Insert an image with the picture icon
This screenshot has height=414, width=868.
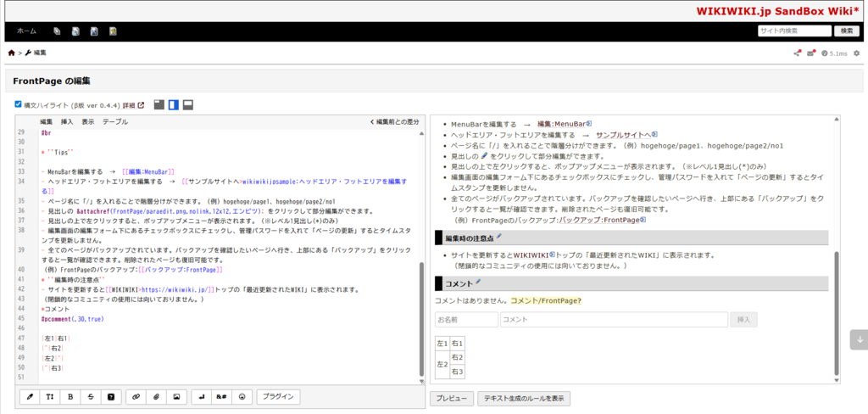tap(176, 396)
